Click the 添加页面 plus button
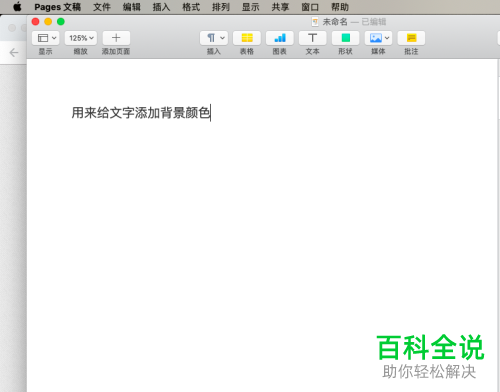The height and width of the screenshot is (392, 500). point(116,38)
